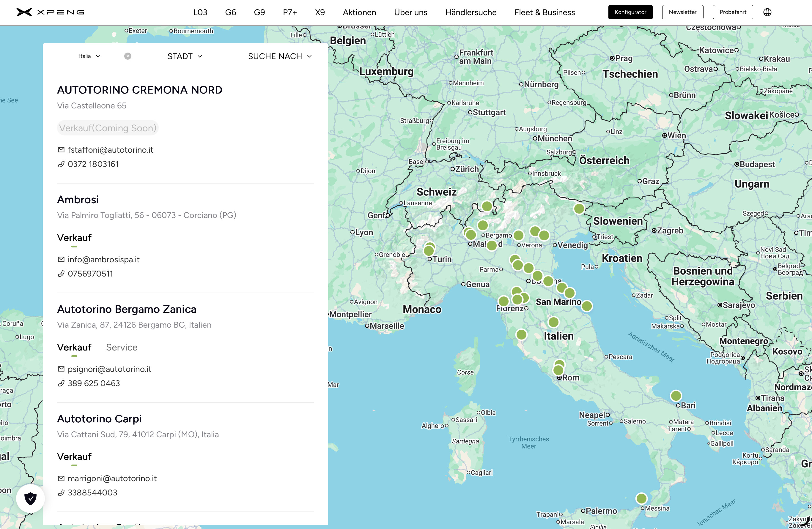Select the dealer marker just below Bergamo

492,245
